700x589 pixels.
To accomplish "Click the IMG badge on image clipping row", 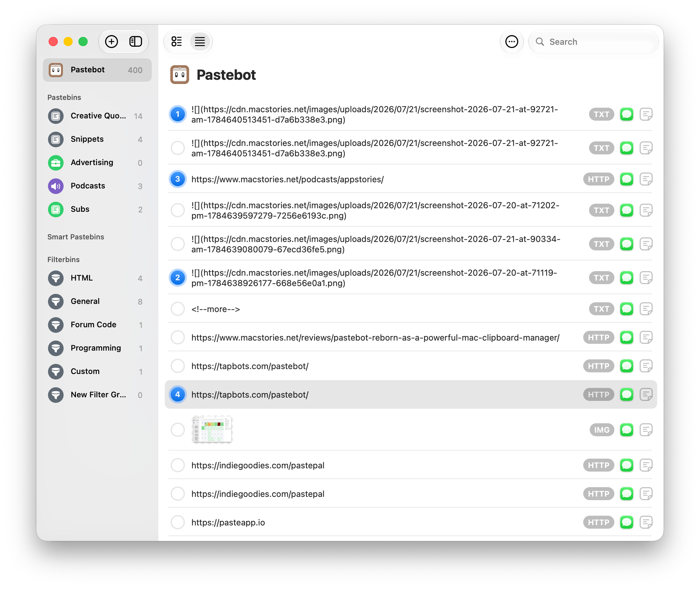I will pyautogui.click(x=601, y=430).
